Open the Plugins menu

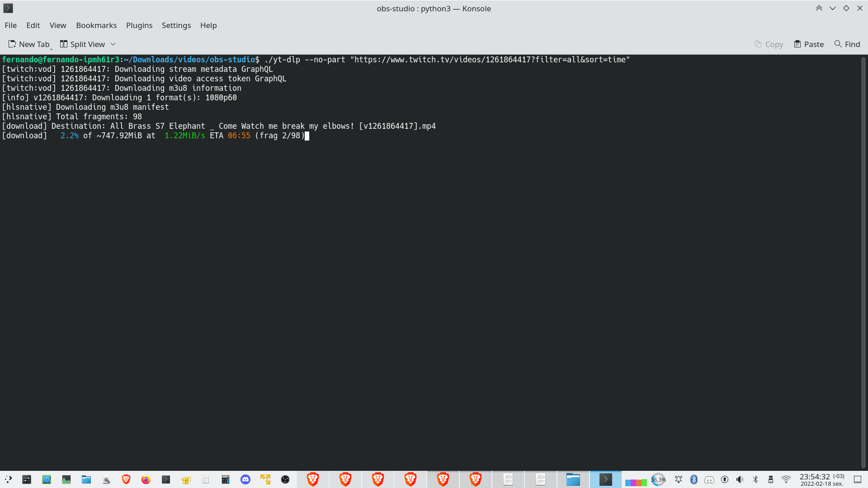[x=139, y=25]
